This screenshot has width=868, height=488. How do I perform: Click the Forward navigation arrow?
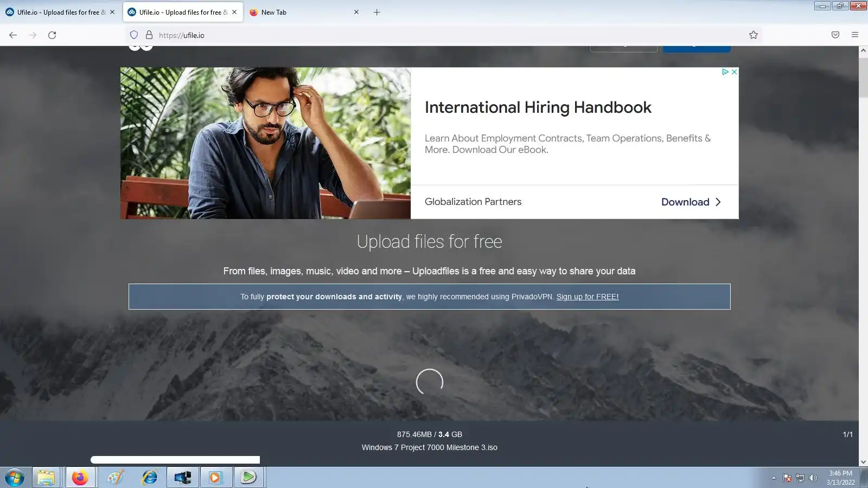(x=33, y=35)
